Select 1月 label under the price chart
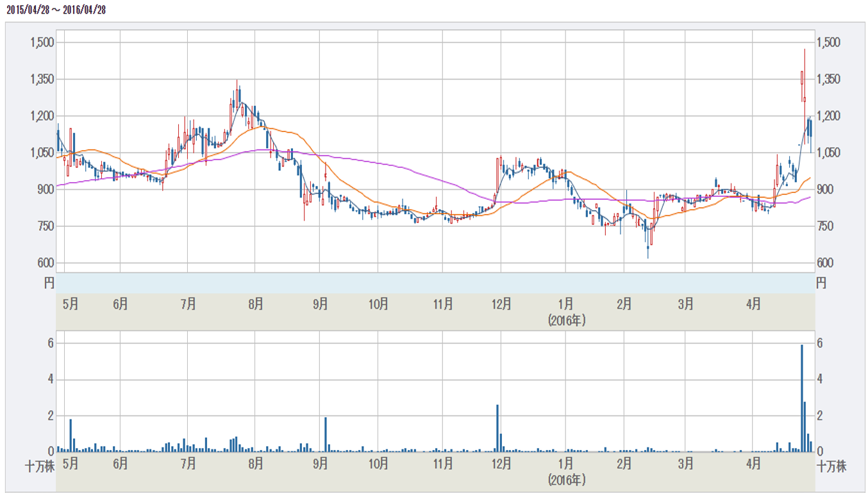 coord(565,304)
